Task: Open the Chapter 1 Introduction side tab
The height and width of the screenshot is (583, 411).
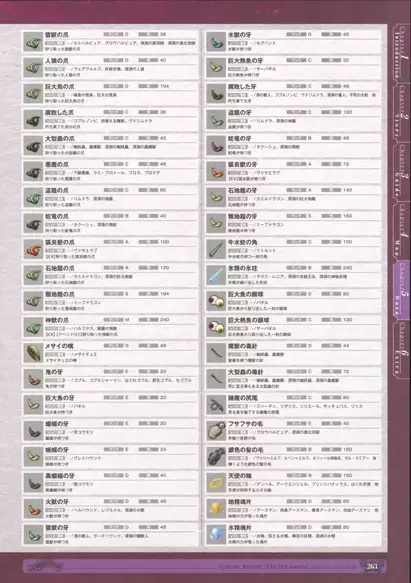Action: click(401, 52)
